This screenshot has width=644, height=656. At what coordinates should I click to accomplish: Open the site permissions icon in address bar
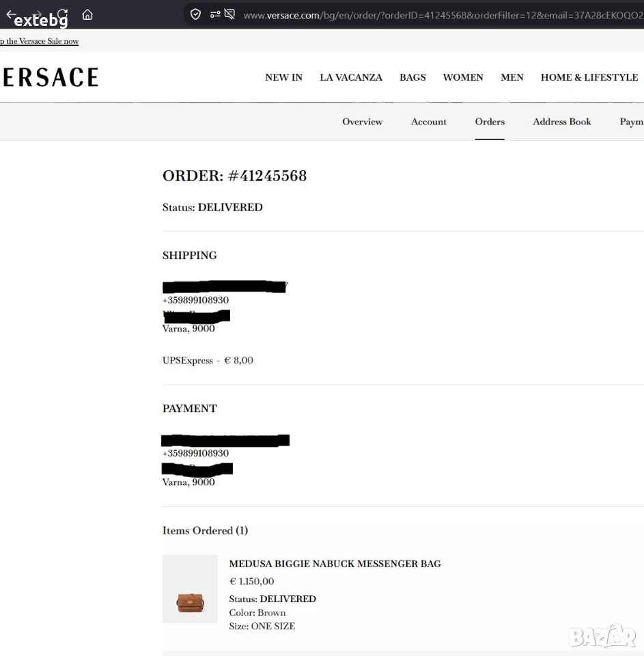pyautogui.click(x=215, y=14)
